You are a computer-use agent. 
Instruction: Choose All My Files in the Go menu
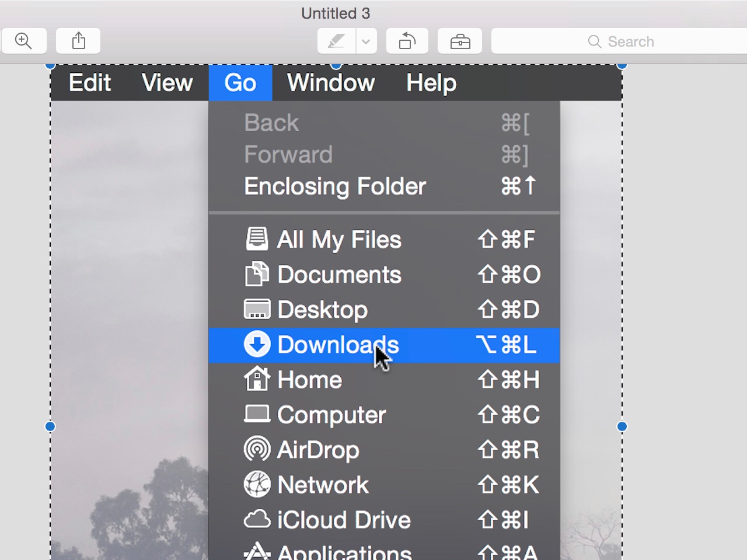(x=384, y=240)
